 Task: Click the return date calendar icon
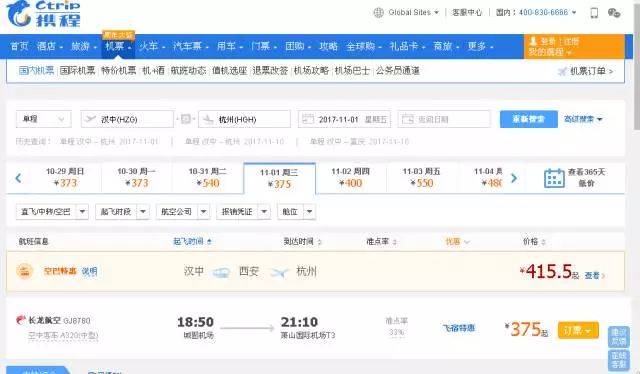[x=407, y=119]
